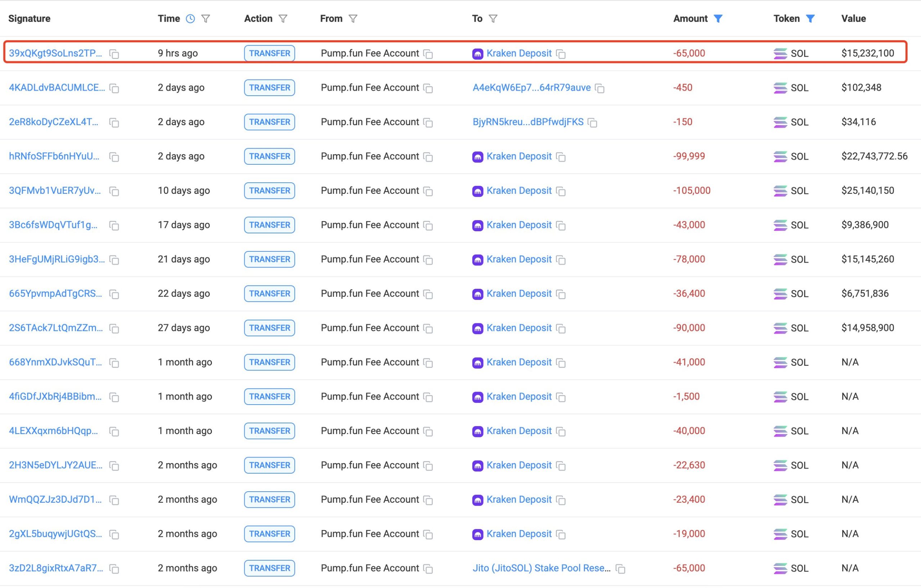Open the To column filter

tap(493, 19)
